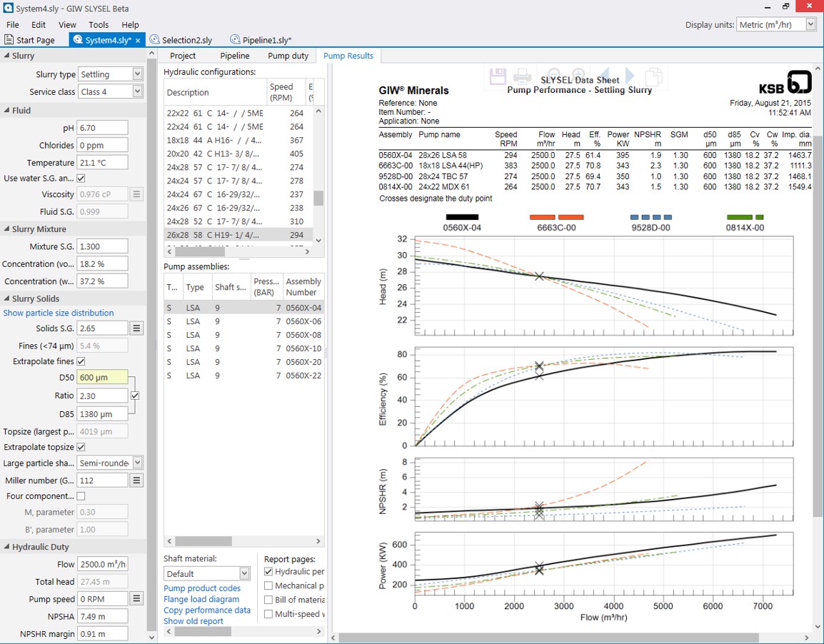Click Copy performance data link
Viewport: 824px width, 644px height.
(207, 610)
